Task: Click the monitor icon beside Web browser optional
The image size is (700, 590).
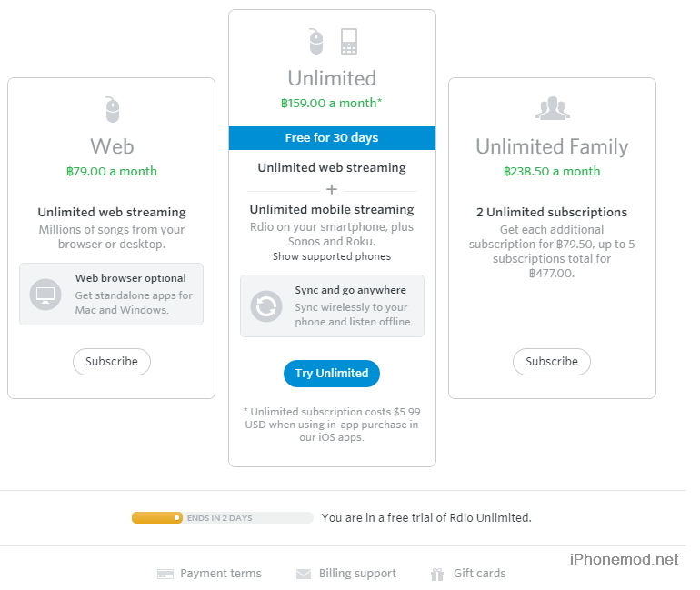Action: pos(45,295)
